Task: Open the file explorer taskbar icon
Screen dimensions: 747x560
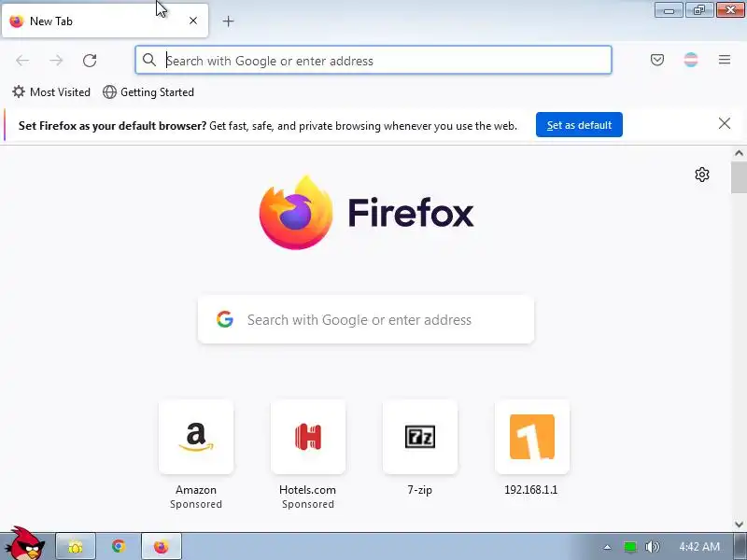Action: (76, 546)
